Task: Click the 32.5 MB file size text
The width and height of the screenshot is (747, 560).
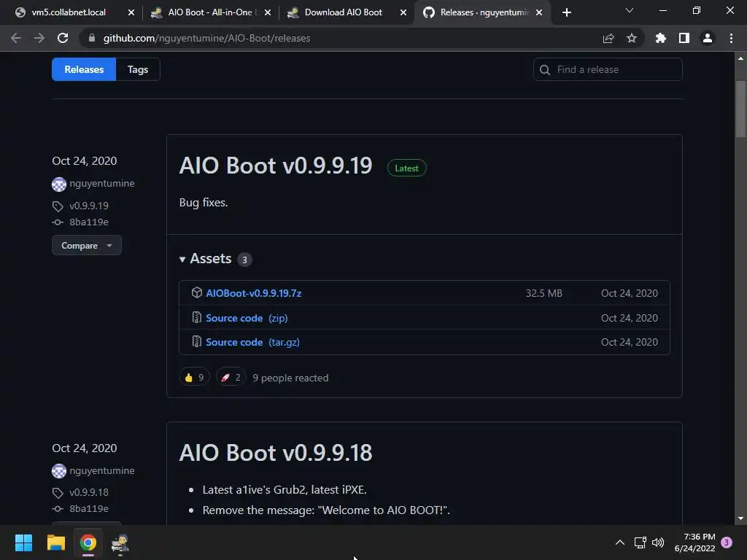Action: tap(543, 293)
